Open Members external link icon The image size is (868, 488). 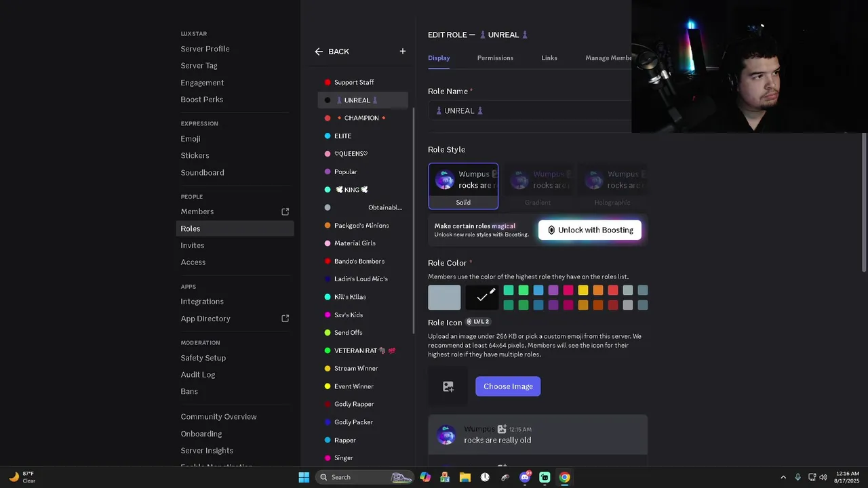[x=285, y=211]
